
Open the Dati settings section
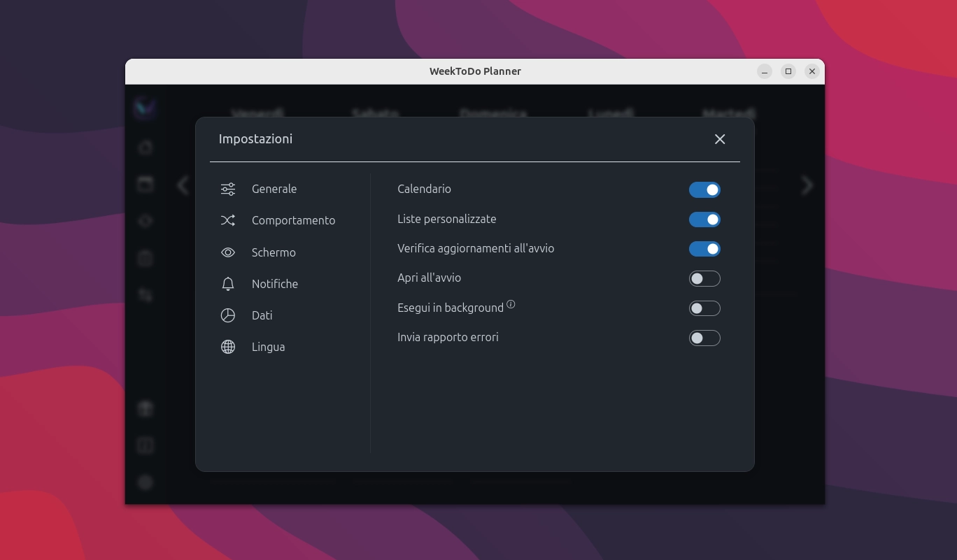click(x=262, y=315)
